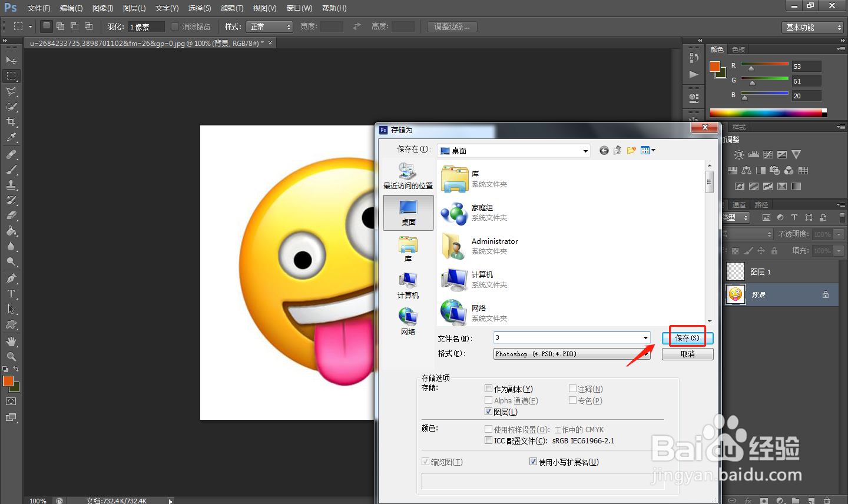The image size is (848, 504).
Task: Enable Use Proof Setup checkbox
Action: [488, 429]
